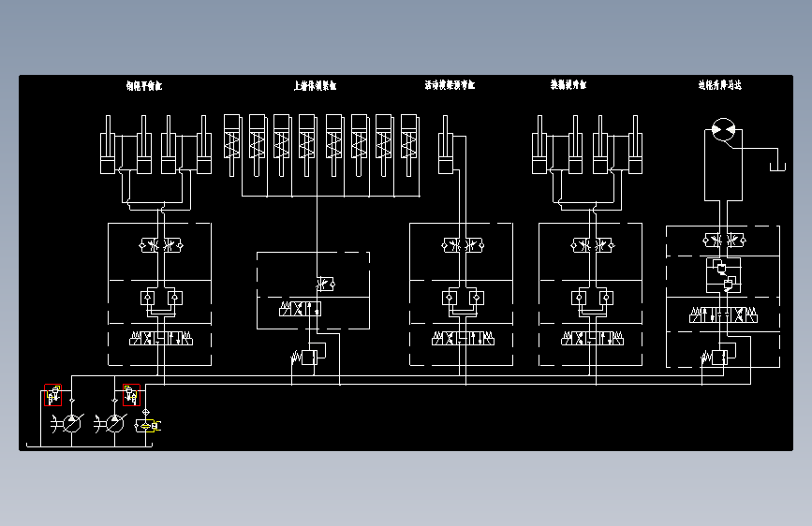Select the directional valve in the third valve block

pyautogui.click(x=463, y=339)
